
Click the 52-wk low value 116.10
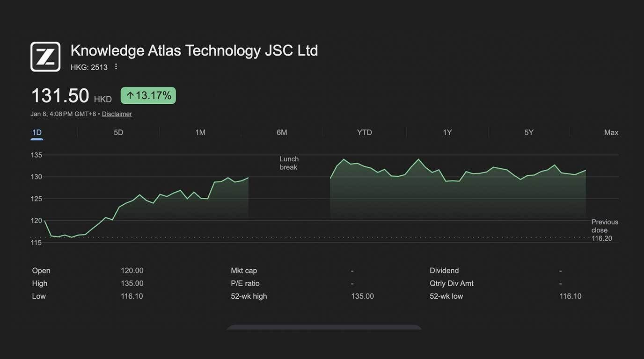click(x=571, y=296)
